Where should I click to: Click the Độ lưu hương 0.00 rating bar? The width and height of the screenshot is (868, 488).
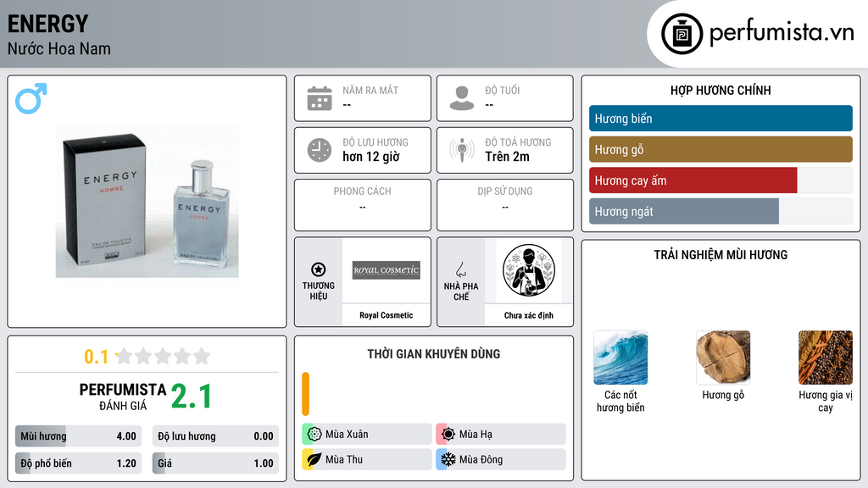pyautogui.click(x=215, y=436)
